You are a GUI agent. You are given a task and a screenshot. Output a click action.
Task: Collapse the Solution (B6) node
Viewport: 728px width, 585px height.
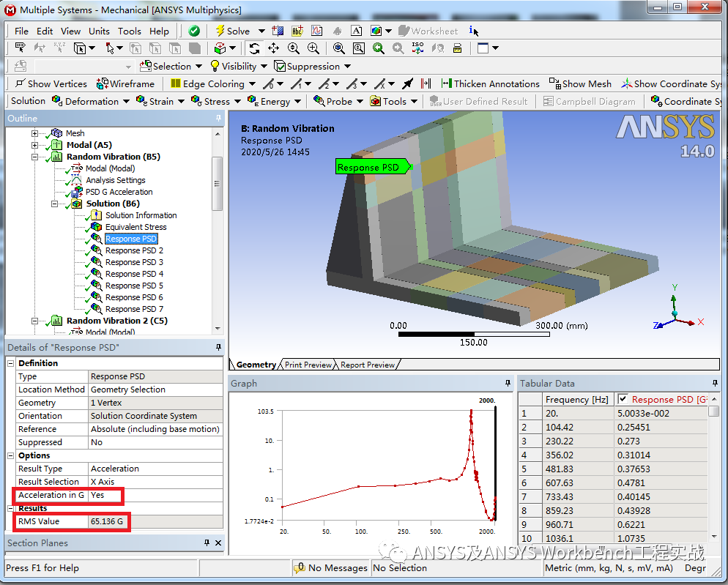click(x=54, y=204)
